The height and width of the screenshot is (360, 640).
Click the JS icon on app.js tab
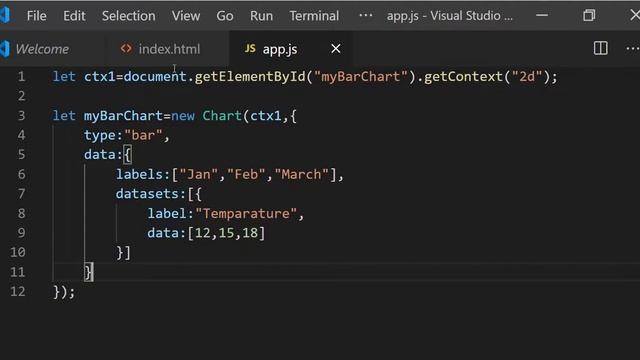[x=250, y=49]
